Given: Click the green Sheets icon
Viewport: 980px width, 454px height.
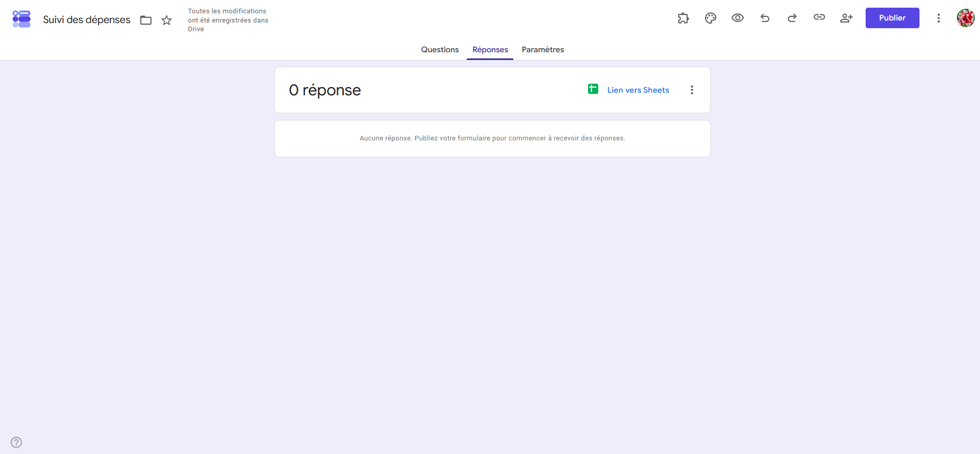Looking at the screenshot, I should click(593, 89).
